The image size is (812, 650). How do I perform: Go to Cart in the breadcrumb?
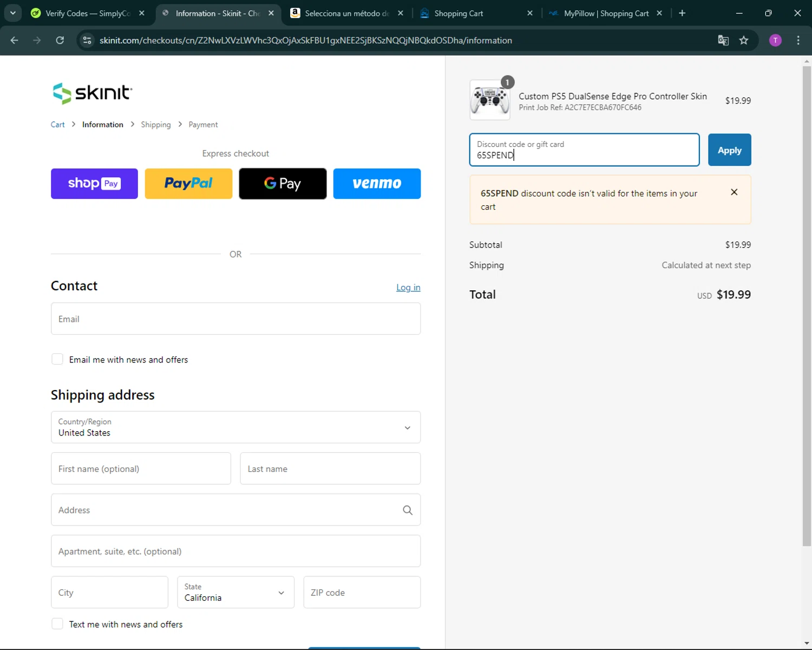(x=57, y=125)
